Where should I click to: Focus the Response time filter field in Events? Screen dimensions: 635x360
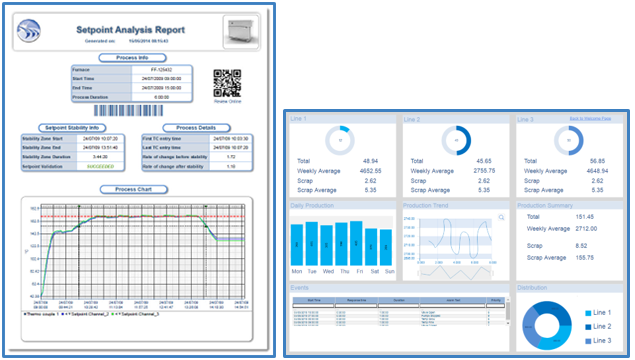point(357,306)
